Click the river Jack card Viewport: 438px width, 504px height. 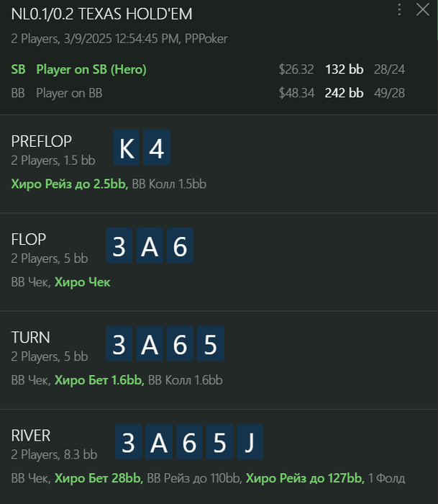click(250, 441)
